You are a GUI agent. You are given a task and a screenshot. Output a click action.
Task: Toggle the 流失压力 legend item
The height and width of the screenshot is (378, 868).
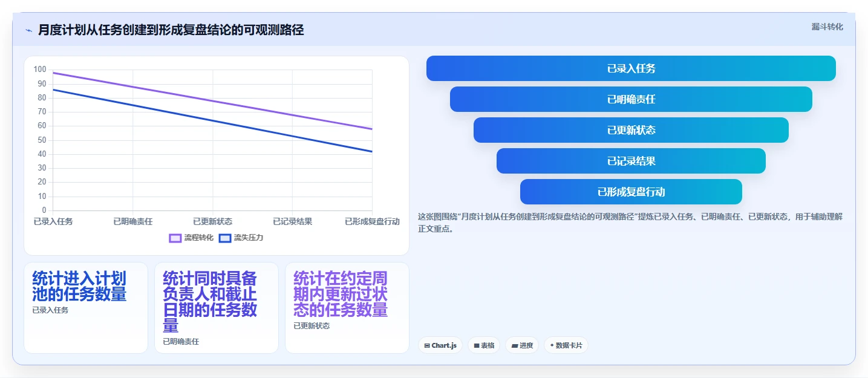pyautogui.click(x=241, y=238)
